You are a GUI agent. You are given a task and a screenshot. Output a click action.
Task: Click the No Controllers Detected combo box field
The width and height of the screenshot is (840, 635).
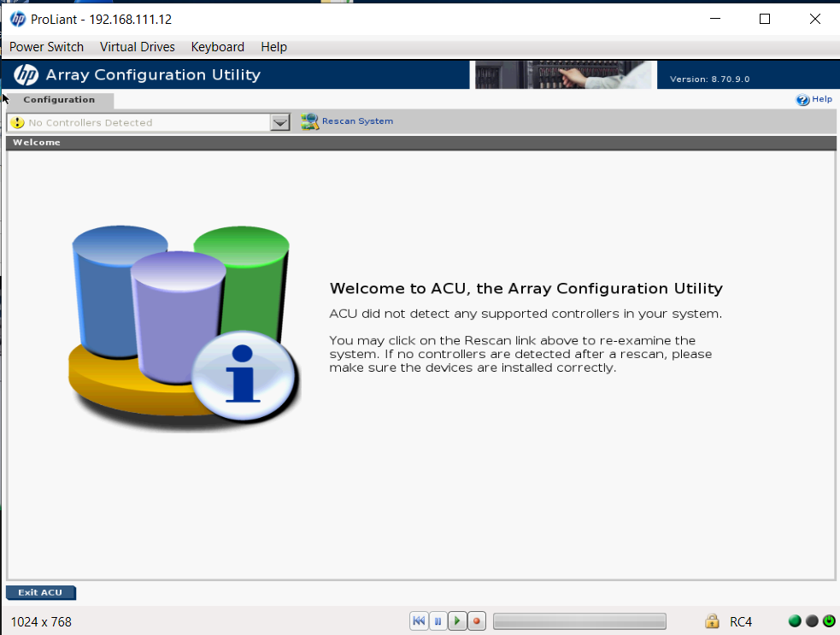[x=149, y=123]
